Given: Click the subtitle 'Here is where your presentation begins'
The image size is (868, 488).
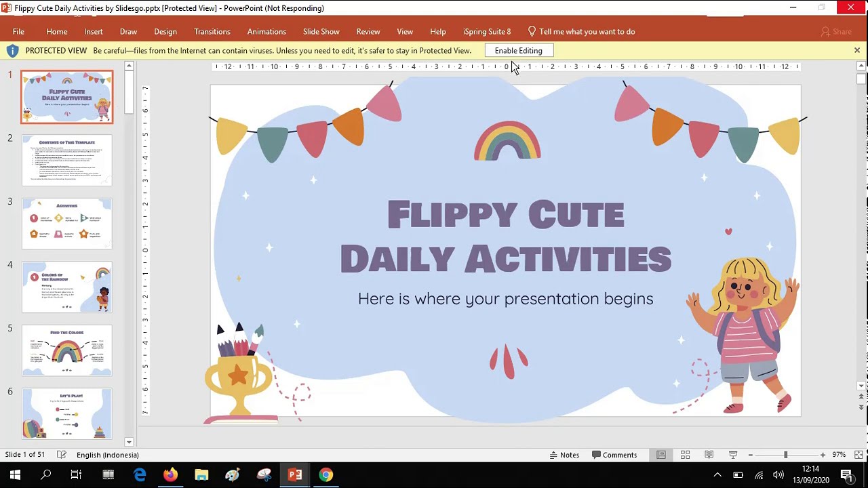Looking at the screenshot, I should [x=506, y=299].
